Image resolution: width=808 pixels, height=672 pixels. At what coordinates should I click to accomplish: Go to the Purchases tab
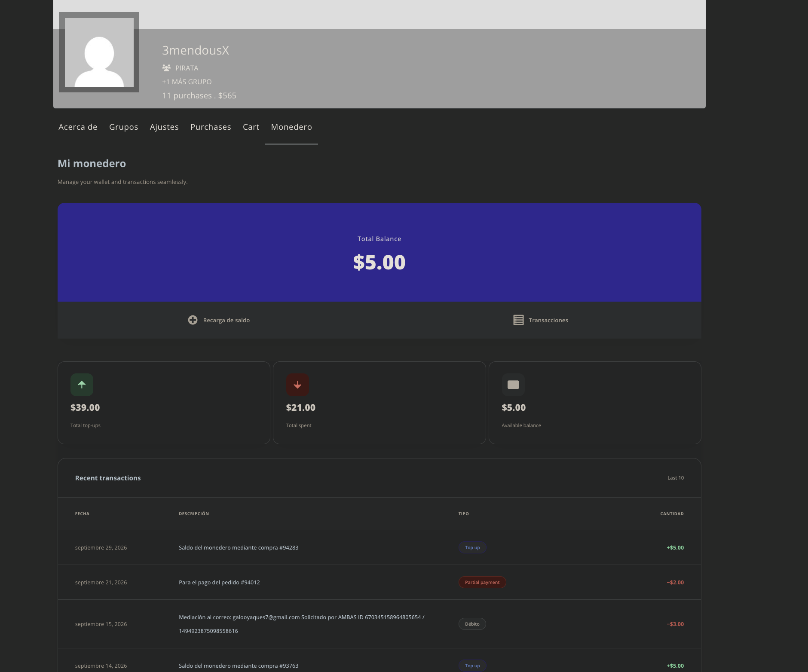point(211,127)
